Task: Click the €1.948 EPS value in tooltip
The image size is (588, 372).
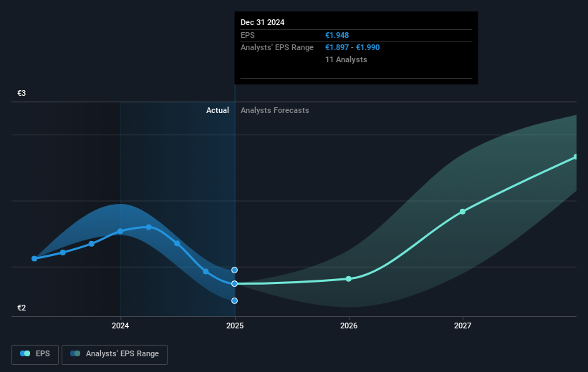Action: 337,35
